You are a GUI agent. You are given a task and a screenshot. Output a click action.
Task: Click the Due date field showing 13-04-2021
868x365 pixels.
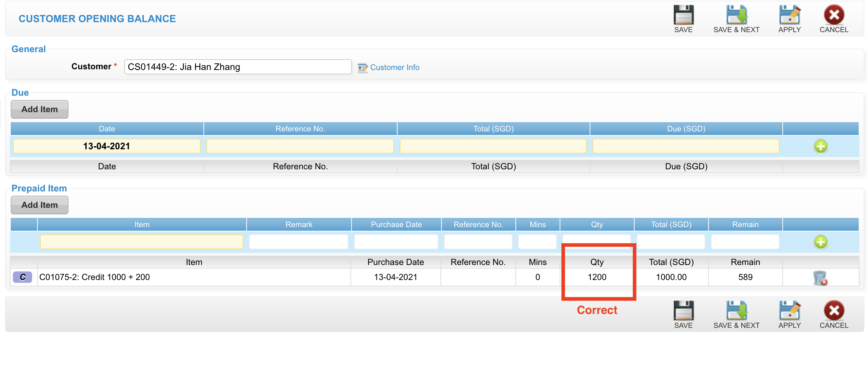tap(107, 146)
